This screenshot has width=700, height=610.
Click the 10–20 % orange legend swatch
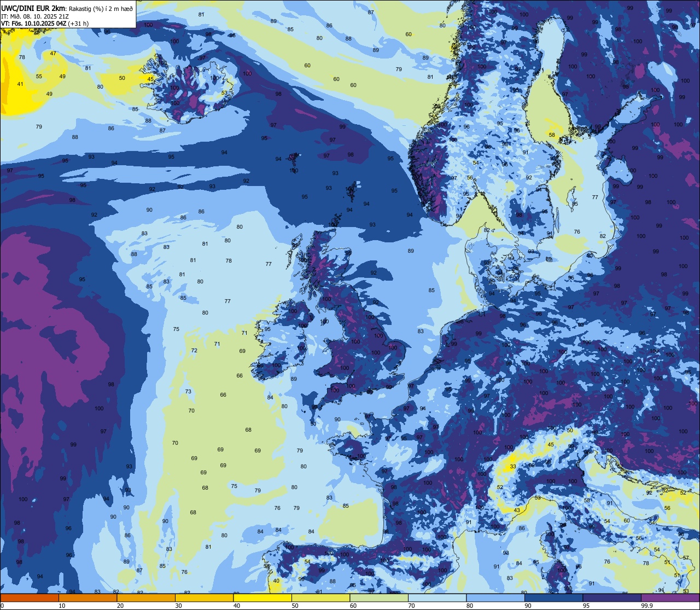87,598
